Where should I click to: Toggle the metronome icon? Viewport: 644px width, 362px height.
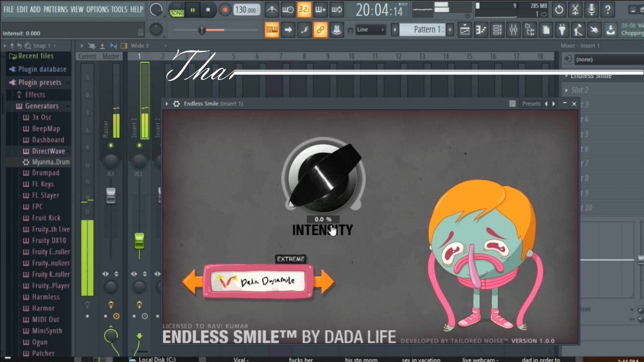coord(272,10)
